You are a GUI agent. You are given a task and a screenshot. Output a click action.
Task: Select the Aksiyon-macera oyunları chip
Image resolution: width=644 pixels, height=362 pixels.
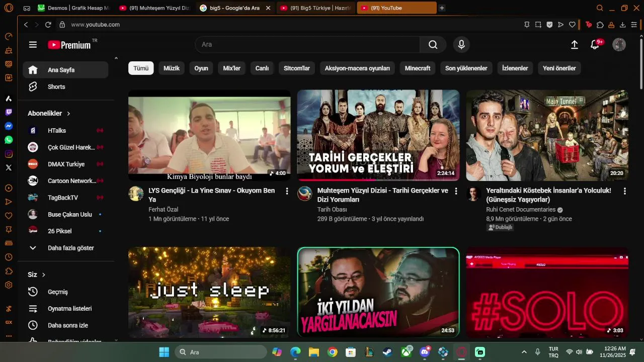click(x=357, y=68)
